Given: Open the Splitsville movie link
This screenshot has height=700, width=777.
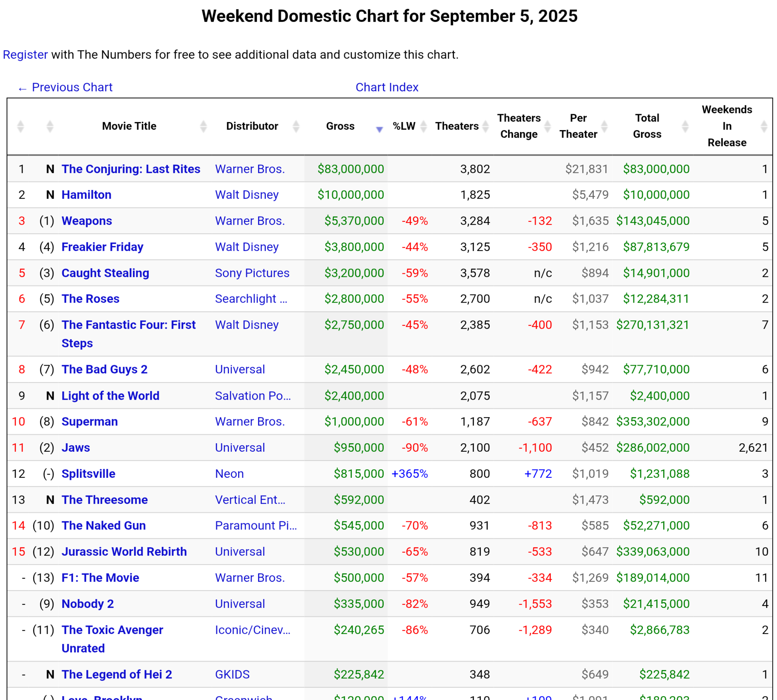Looking at the screenshot, I should click(x=88, y=474).
